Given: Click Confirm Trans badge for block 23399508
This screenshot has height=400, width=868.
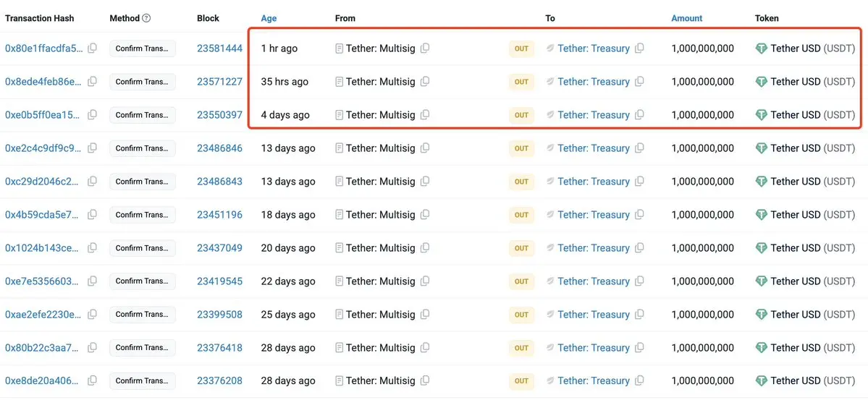Looking at the screenshot, I should [142, 315].
